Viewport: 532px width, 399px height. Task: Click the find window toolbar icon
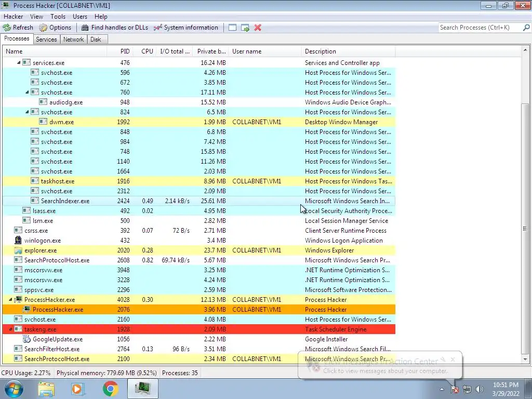click(x=232, y=28)
